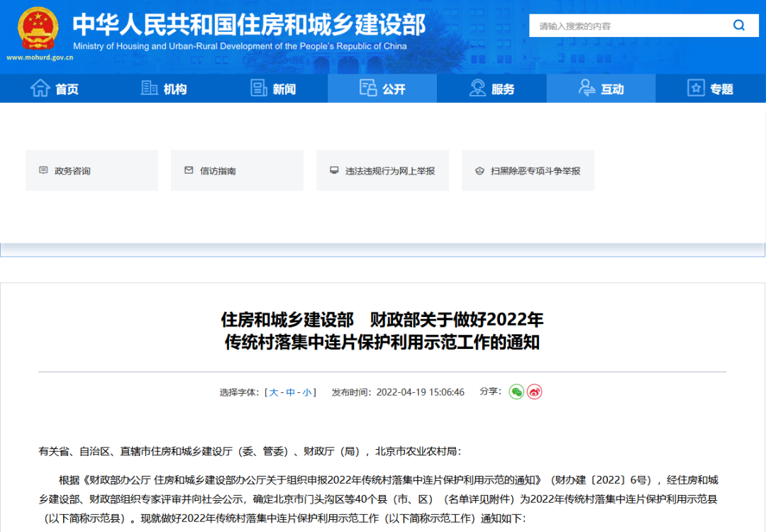The height and width of the screenshot is (532, 766).
Task: Open 违法违规行为网上举报 link
Action: click(382, 171)
